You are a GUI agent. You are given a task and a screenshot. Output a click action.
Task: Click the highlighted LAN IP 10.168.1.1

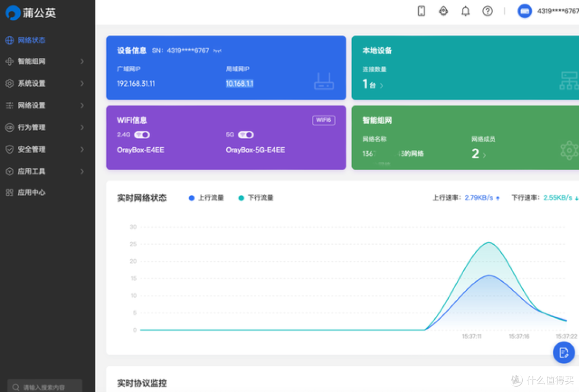240,84
